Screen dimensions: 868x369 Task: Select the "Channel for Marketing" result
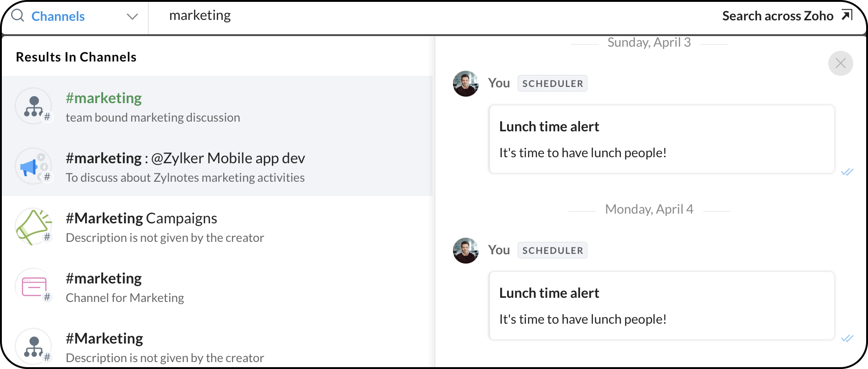tap(125, 298)
